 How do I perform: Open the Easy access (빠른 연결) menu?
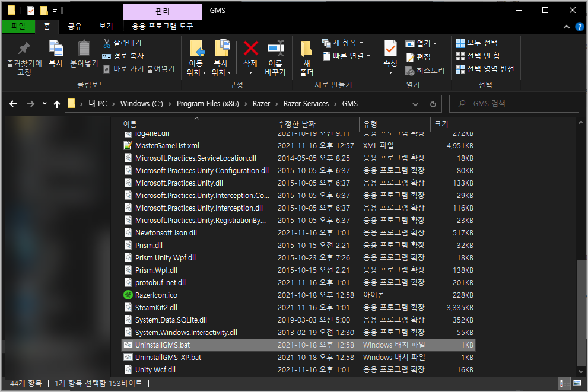346,56
